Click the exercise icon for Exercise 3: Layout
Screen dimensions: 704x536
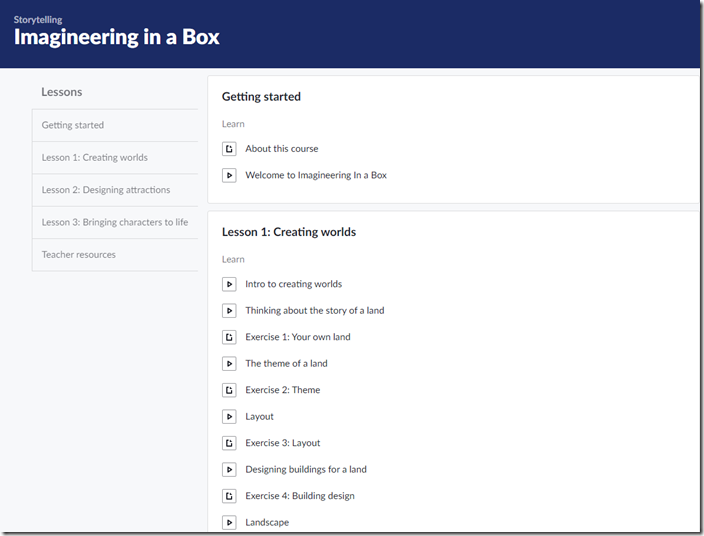point(229,443)
